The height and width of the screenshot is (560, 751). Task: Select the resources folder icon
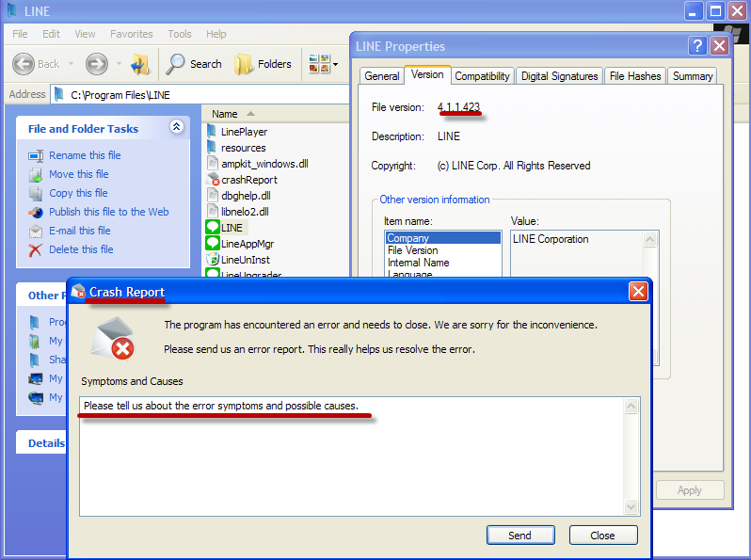pyautogui.click(x=211, y=147)
